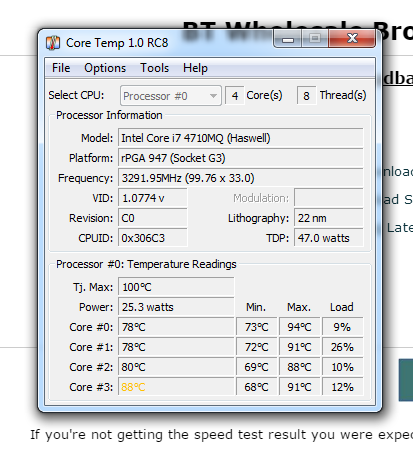Click the Platform value rPGA 947 (Socket G3)
Screen dimensions: 413x452
click(x=241, y=158)
